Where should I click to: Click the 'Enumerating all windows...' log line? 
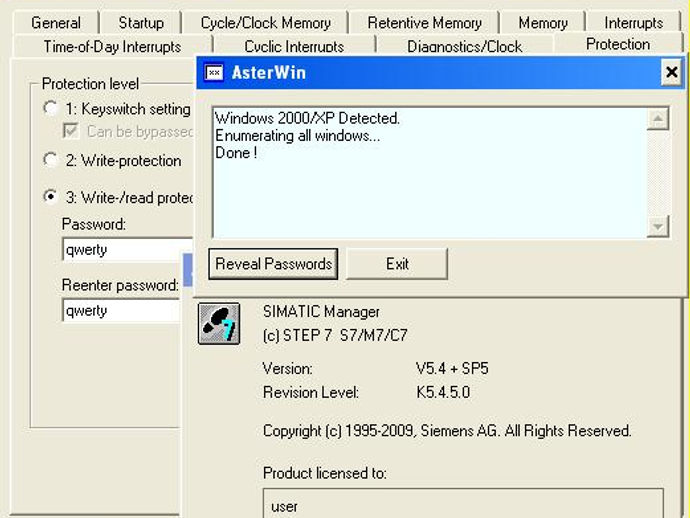(x=297, y=136)
